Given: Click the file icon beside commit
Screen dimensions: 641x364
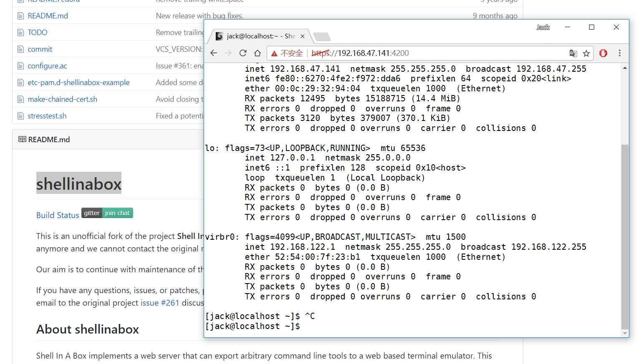Looking at the screenshot, I should [x=20, y=49].
